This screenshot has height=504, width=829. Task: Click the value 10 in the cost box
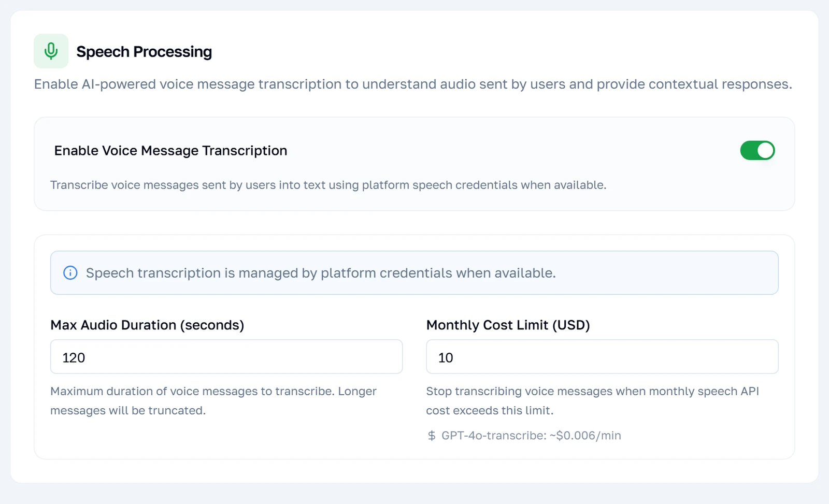446,358
